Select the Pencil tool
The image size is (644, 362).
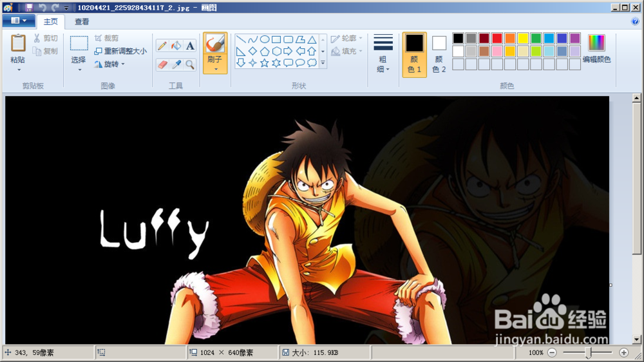click(162, 46)
